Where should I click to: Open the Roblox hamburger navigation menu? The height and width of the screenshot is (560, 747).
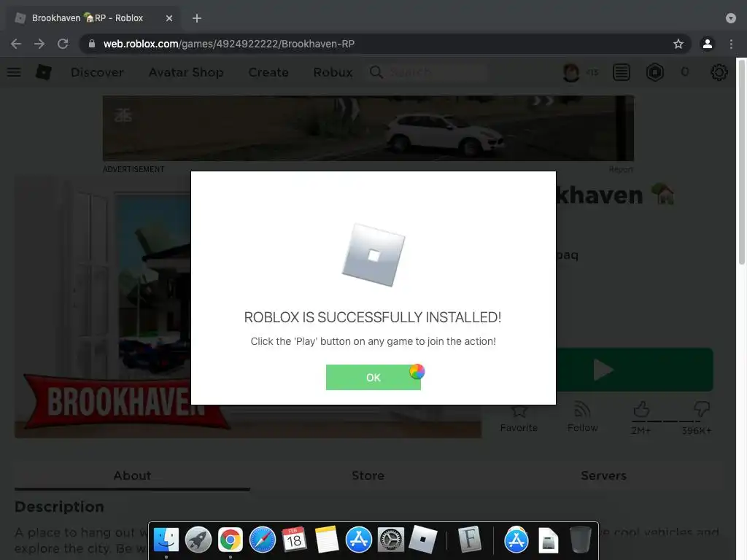click(14, 72)
